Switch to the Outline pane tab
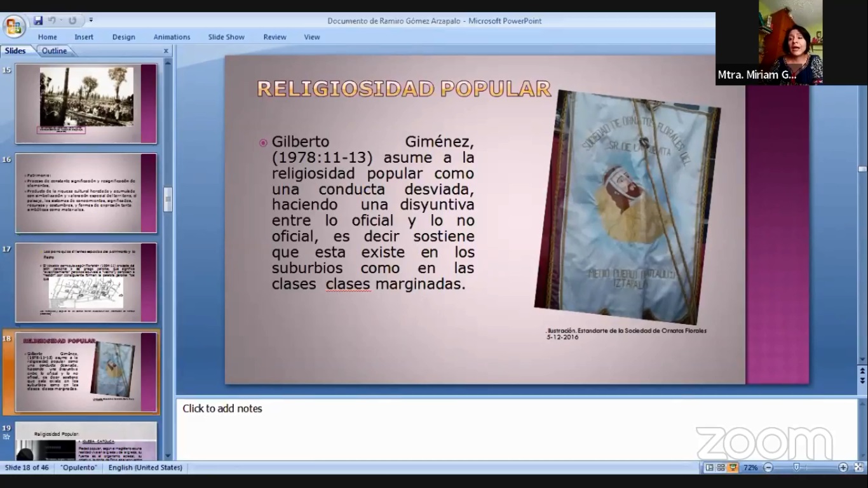 (55, 51)
